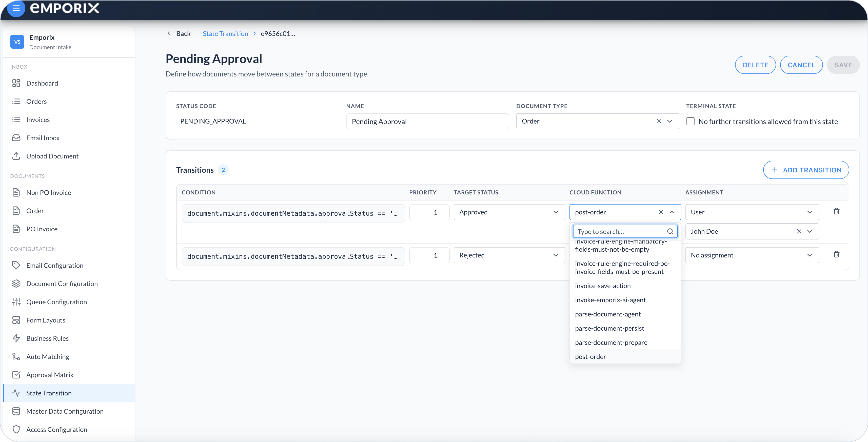Click the Queue Configuration sliders icon
This screenshot has width=868, height=442.
click(16, 302)
